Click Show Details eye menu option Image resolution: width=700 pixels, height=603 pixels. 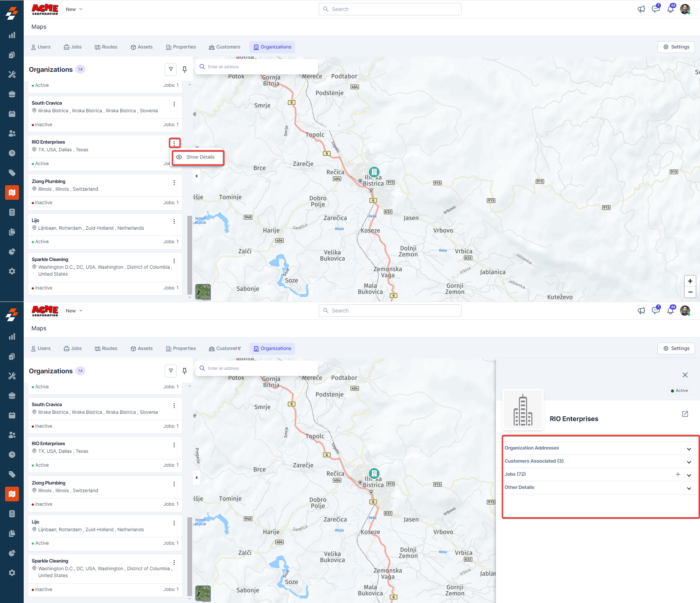198,157
